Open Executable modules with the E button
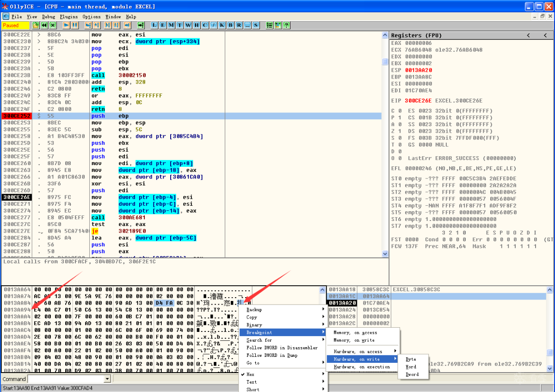This screenshot has width=555, height=392. [163, 25]
